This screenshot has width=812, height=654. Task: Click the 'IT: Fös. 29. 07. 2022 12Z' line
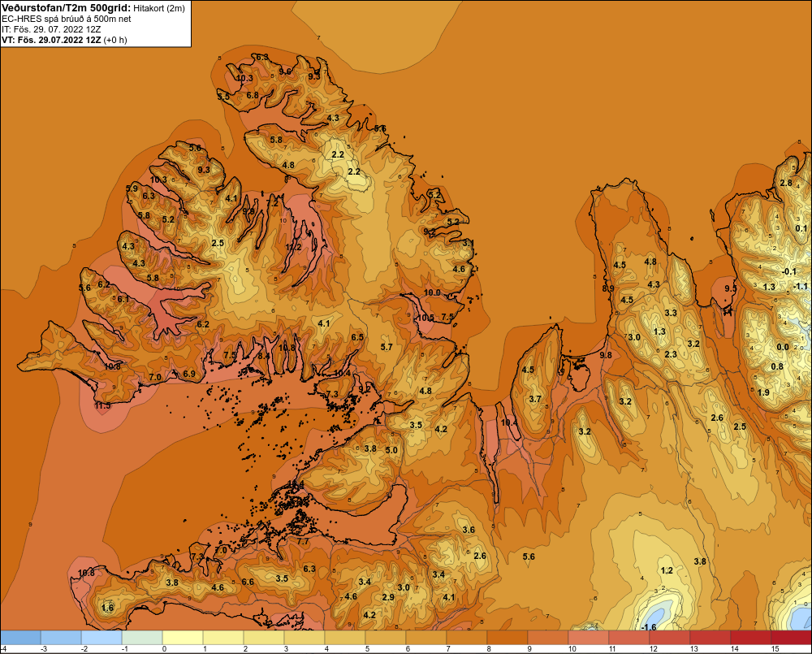pos(51,29)
